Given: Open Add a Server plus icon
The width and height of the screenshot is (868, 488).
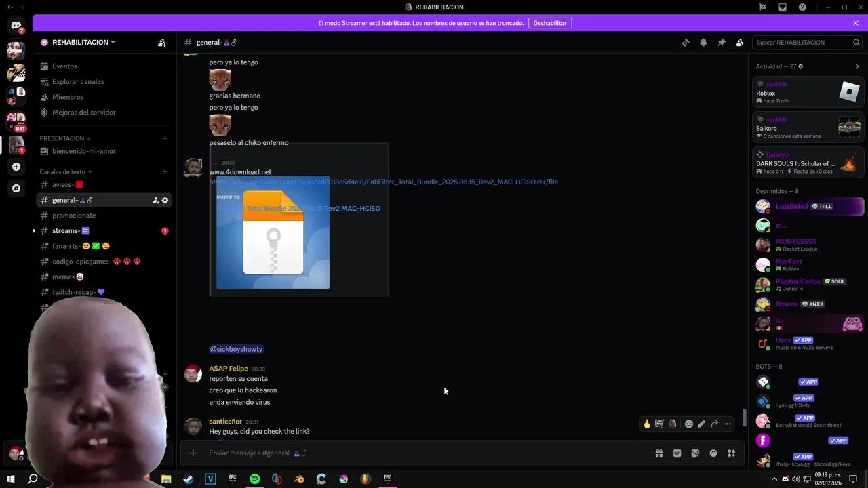Looking at the screenshot, I should 16,167.
